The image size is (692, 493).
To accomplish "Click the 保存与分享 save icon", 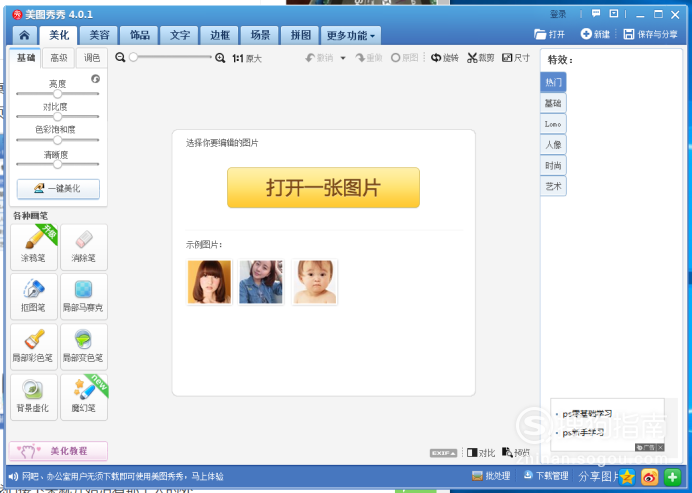I will click(x=628, y=34).
